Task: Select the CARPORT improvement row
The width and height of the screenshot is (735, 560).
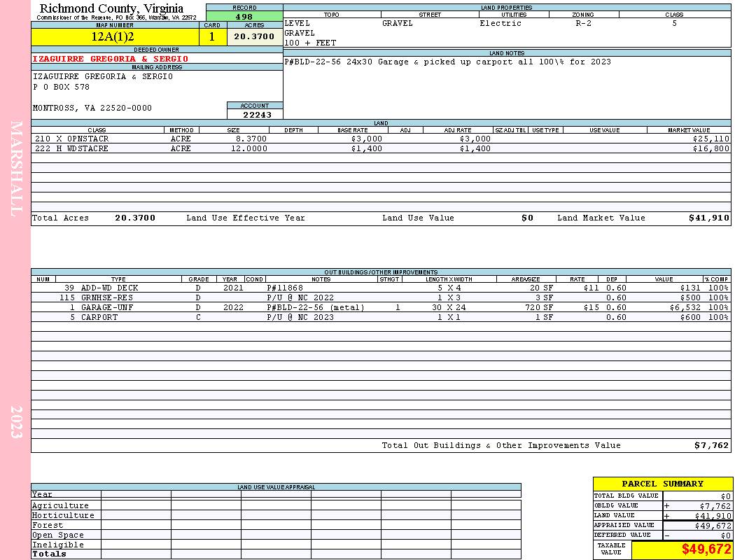Action: (381, 317)
